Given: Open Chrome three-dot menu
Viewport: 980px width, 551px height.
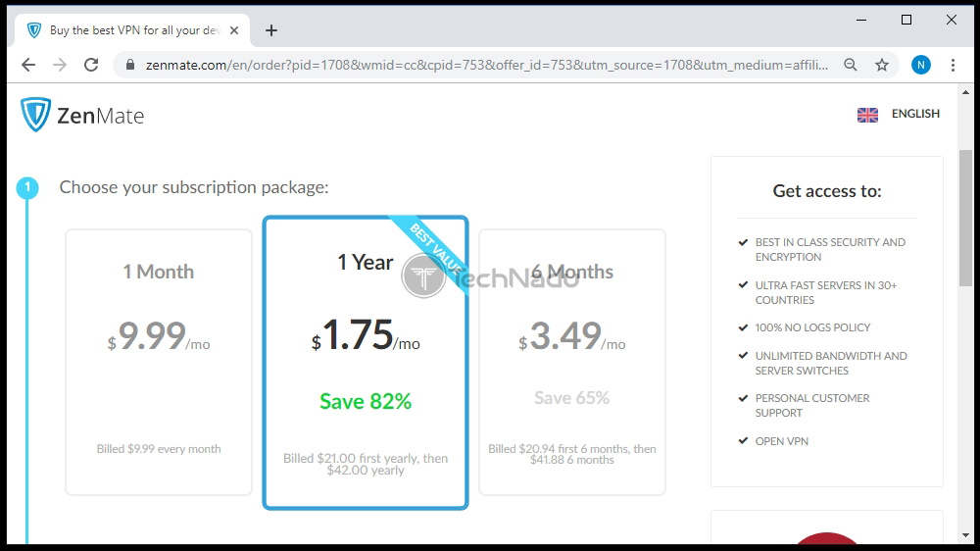Looking at the screenshot, I should click(x=953, y=65).
